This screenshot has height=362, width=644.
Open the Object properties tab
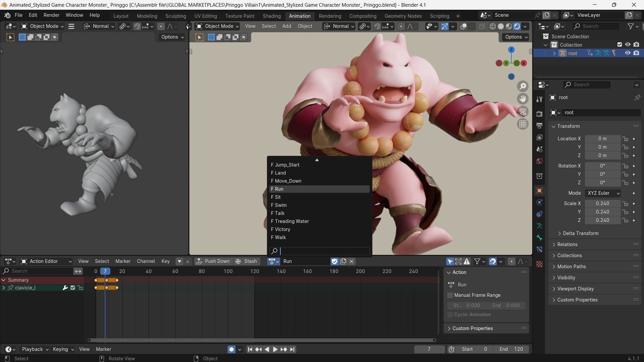coord(539,191)
